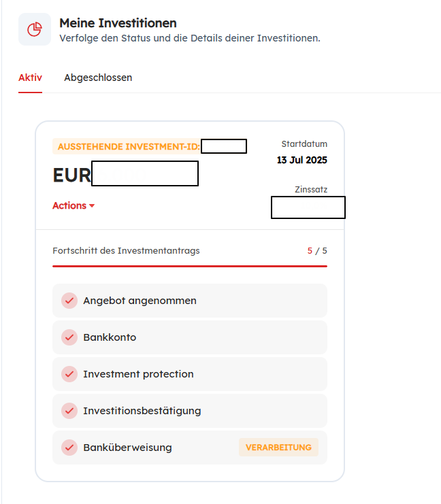This screenshot has height=504, width=441.
Task: Click checkmark icon beside Angebot angenommen
Action: point(69,301)
